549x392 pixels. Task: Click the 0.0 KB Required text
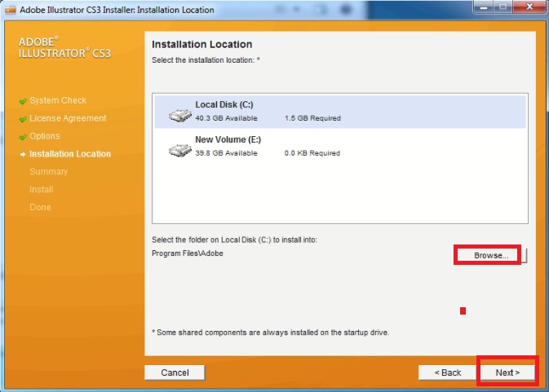click(x=312, y=153)
